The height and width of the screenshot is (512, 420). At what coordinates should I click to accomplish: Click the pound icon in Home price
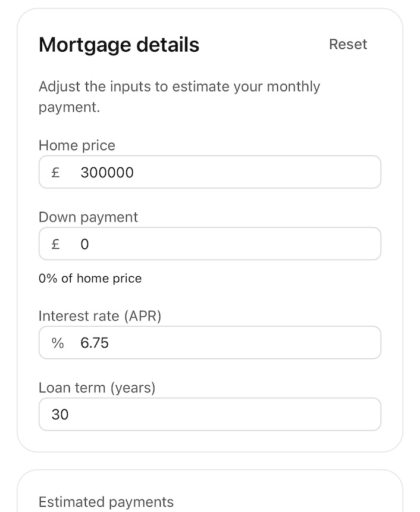click(x=56, y=173)
